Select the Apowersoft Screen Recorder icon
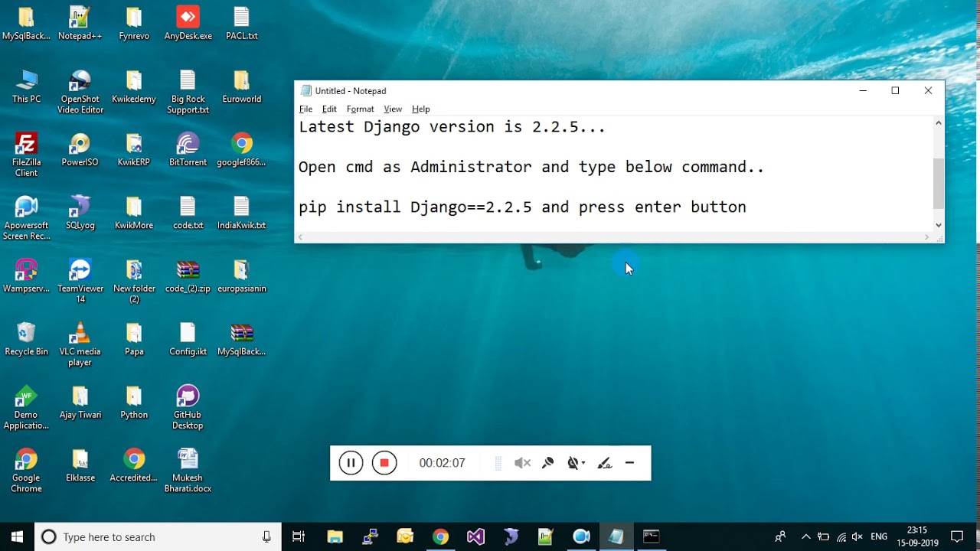 26,218
